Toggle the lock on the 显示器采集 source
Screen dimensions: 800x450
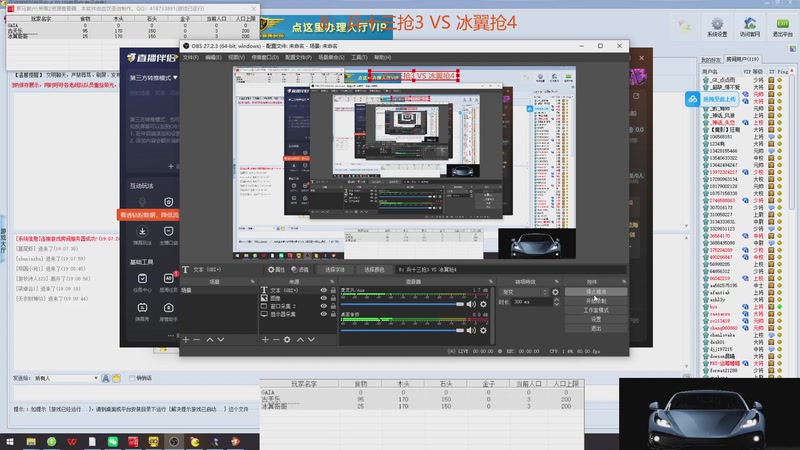point(333,314)
